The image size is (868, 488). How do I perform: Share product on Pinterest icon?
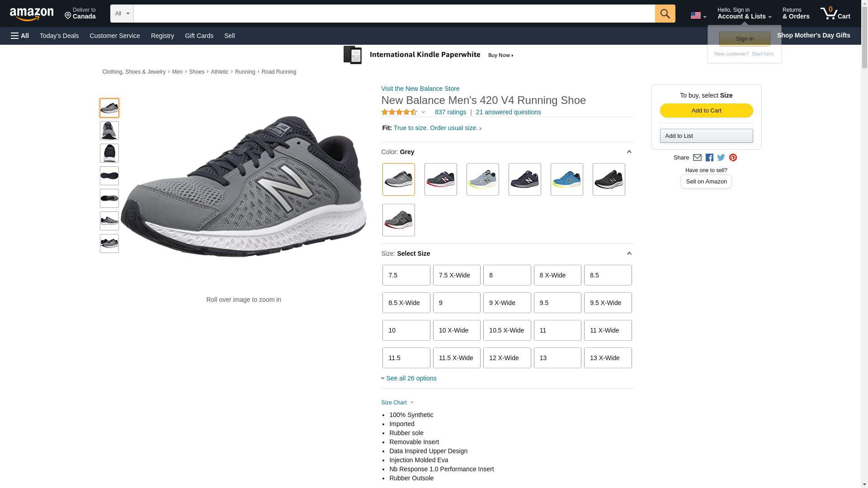coord(733,158)
